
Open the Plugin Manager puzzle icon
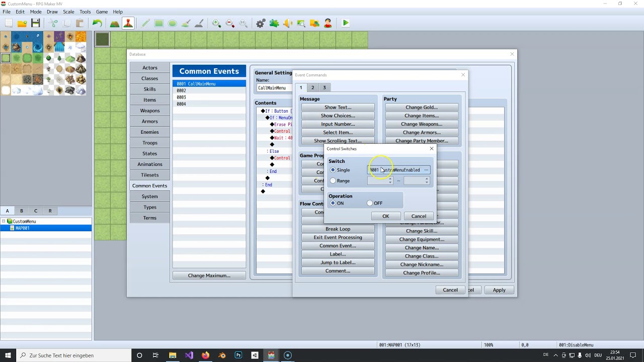[274, 23]
